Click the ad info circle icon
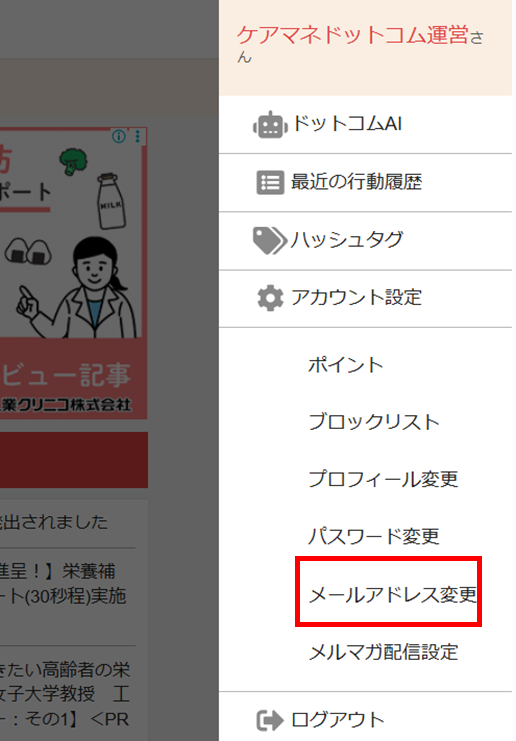Viewport: 516px width, 741px height. click(x=119, y=137)
